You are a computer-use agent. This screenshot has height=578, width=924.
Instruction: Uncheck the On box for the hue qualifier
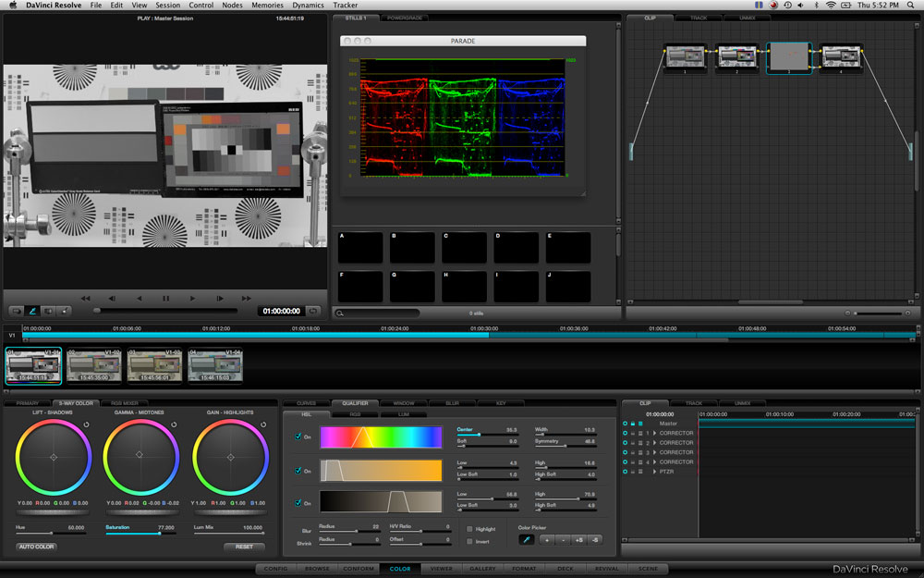pos(298,437)
